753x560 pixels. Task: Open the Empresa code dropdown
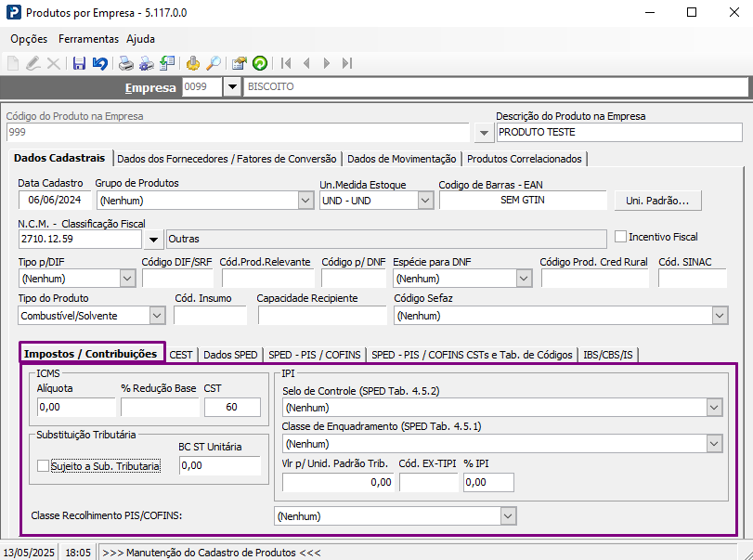(x=232, y=87)
